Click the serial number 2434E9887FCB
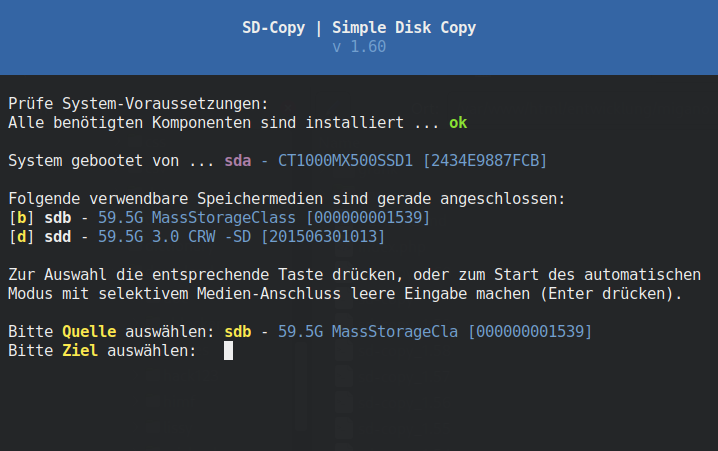 (485, 160)
